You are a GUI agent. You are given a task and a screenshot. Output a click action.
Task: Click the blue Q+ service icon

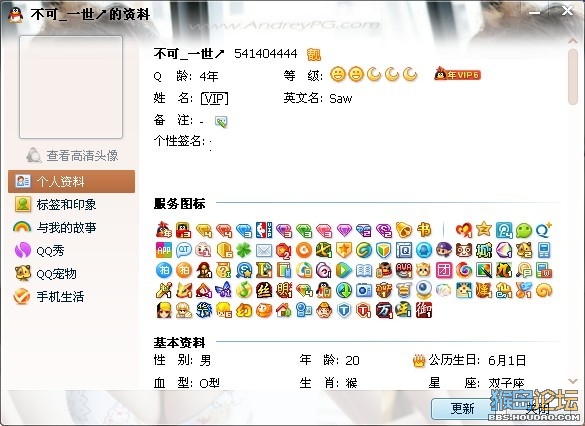tap(544, 230)
